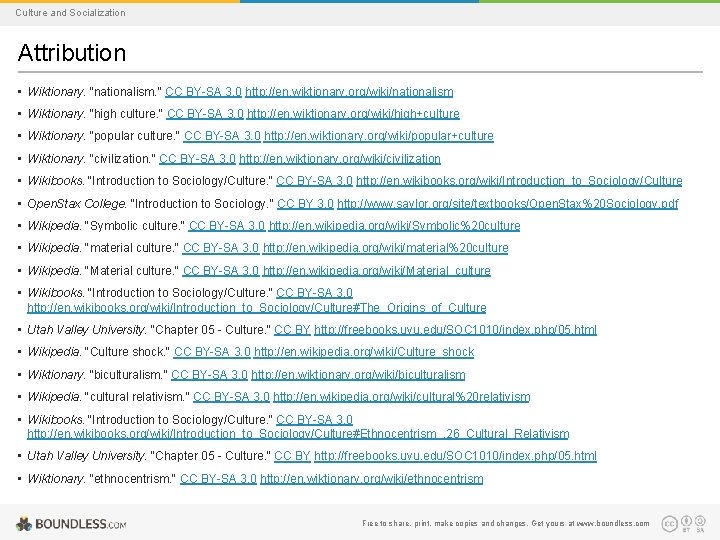This screenshot has width=720, height=540.
Task: Open first Utah Valley University freebooks link
Action: point(456,330)
